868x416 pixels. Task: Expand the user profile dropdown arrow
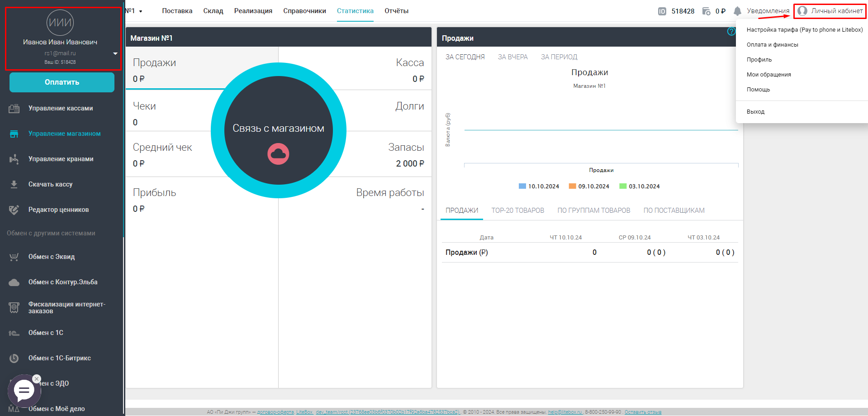pyautogui.click(x=115, y=53)
